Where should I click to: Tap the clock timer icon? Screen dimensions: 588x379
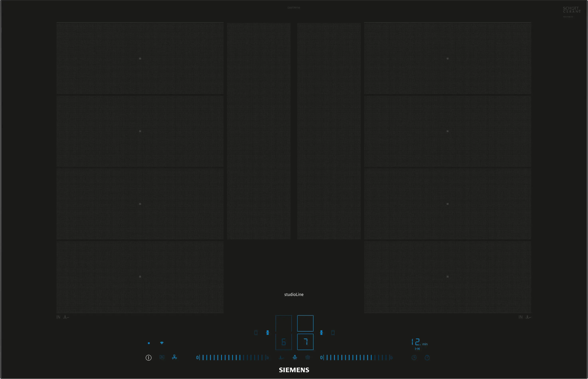pyautogui.click(x=414, y=358)
